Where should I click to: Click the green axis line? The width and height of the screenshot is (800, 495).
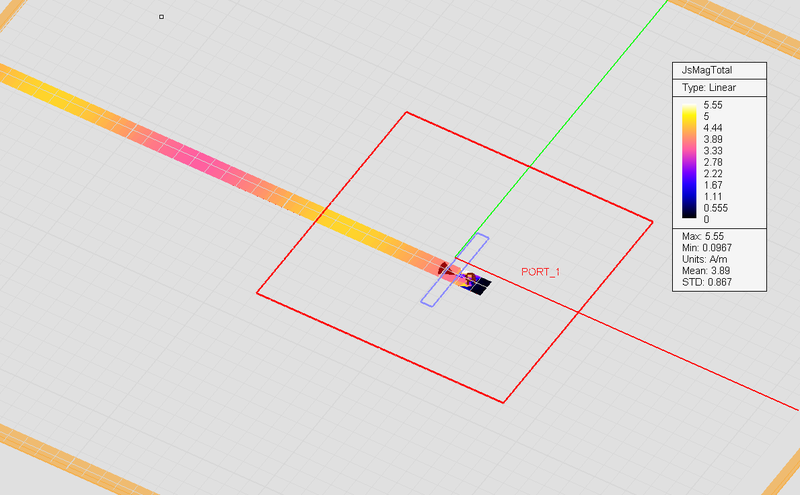(x=561, y=128)
